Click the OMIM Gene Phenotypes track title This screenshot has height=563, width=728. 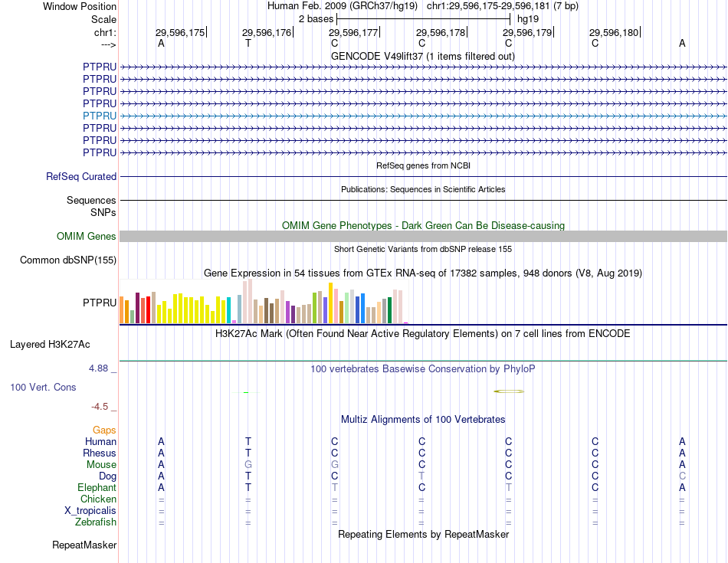point(423,225)
